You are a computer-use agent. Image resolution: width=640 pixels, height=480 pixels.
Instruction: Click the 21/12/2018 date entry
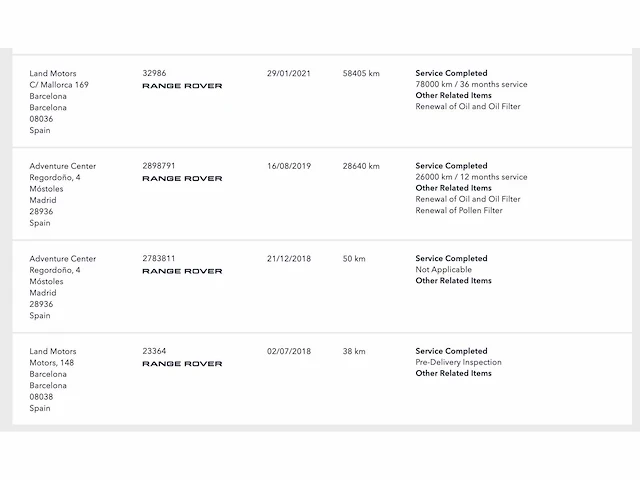click(x=289, y=259)
